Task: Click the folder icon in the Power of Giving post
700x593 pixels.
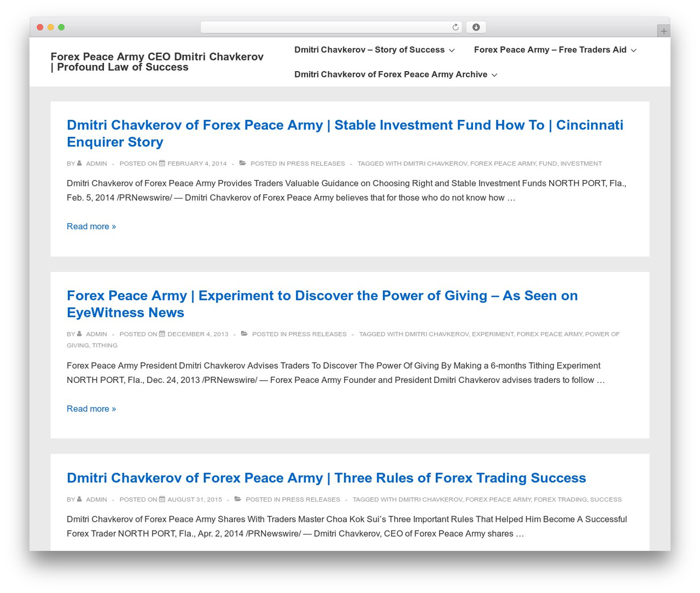Action: click(244, 334)
